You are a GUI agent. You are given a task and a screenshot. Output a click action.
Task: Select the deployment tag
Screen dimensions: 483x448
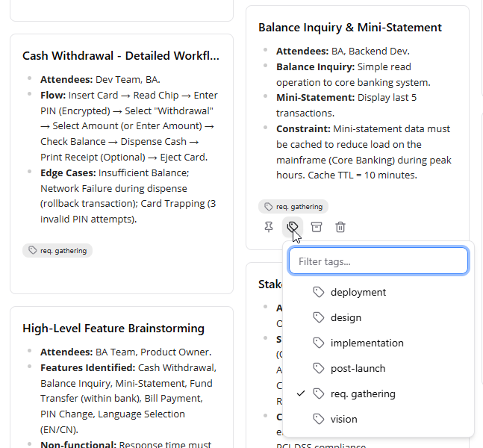click(x=378, y=292)
